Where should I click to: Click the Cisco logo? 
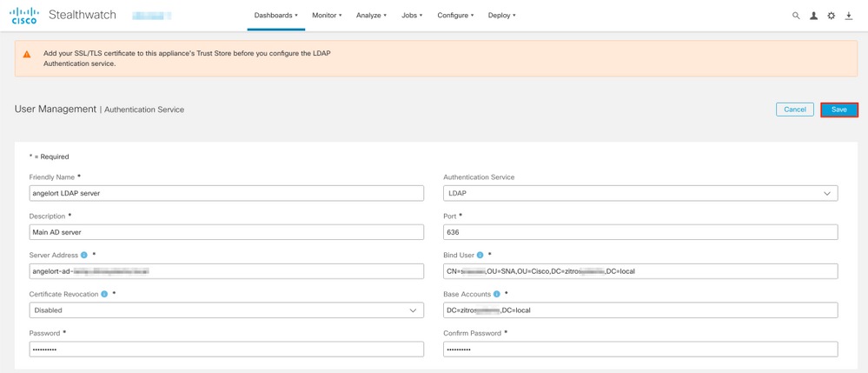point(24,16)
